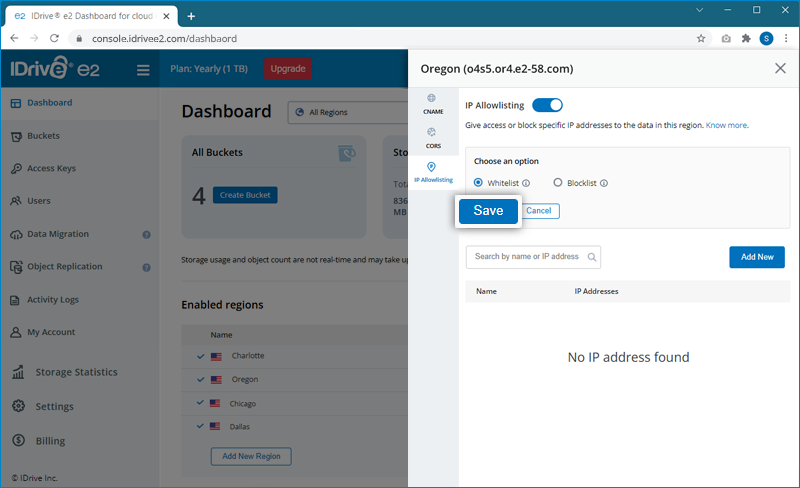
Task: Select the Dallas region row
Action: pyautogui.click(x=295, y=427)
